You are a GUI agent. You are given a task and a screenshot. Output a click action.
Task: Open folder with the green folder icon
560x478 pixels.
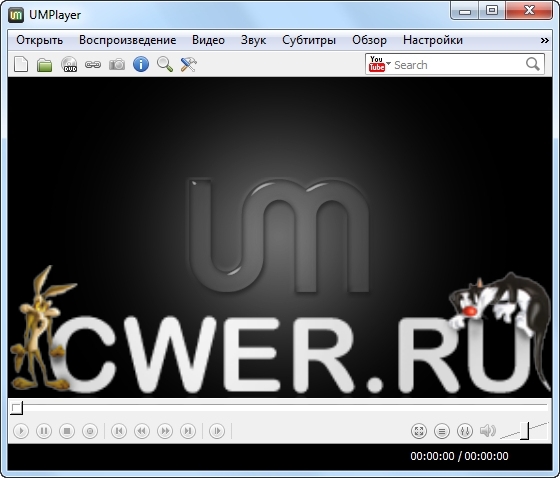(45, 65)
